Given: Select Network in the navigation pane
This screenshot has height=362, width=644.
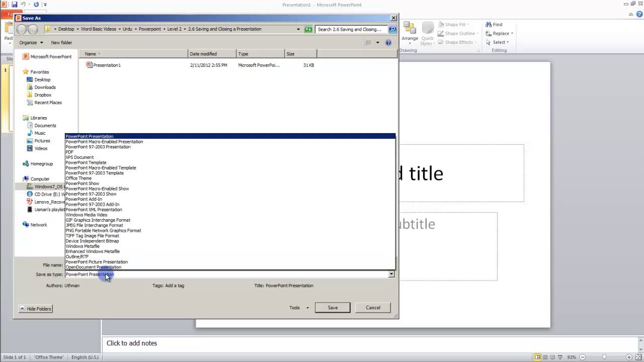Looking at the screenshot, I should (35, 225).
